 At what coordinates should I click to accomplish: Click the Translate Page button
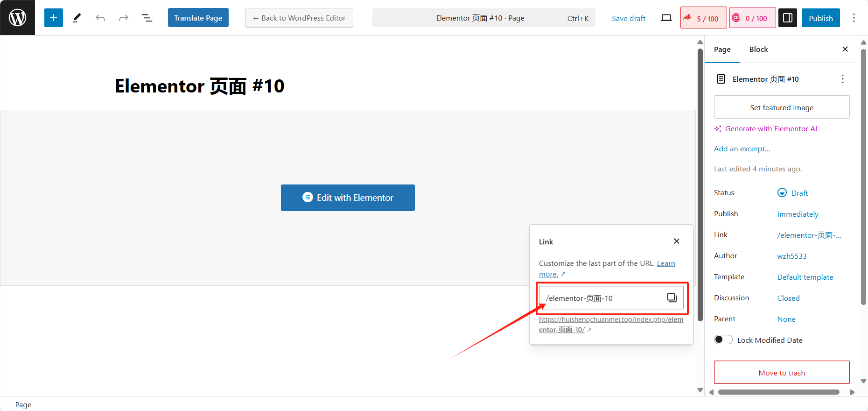pyautogui.click(x=198, y=18)
